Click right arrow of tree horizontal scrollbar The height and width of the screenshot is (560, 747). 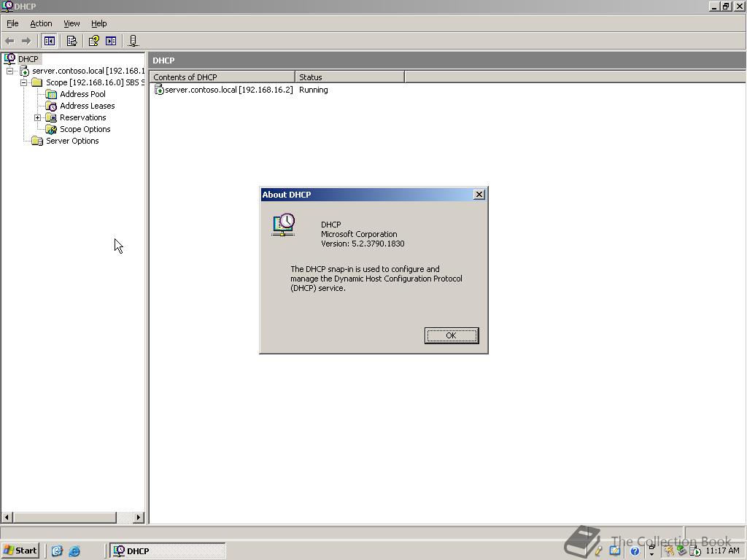tap(139, 517)
